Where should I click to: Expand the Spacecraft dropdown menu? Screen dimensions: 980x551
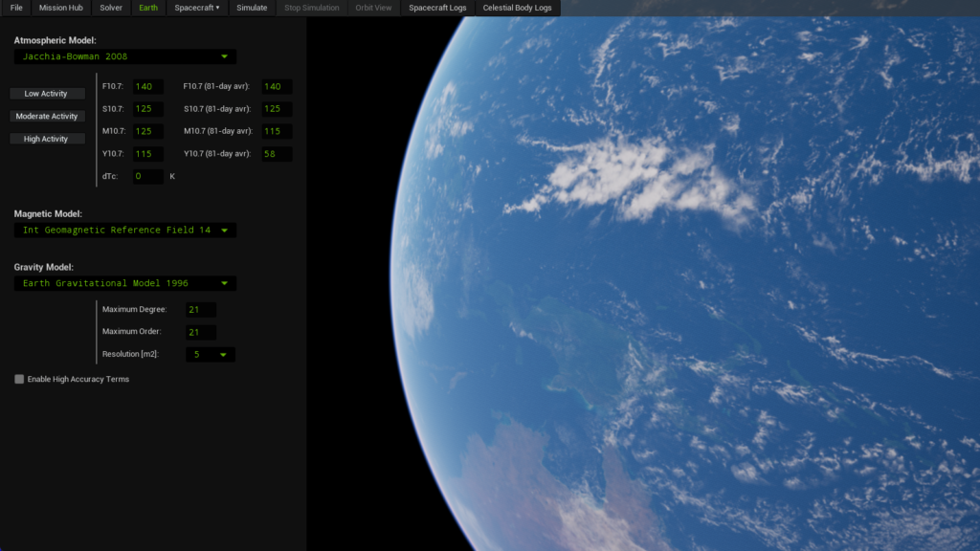[196, 8]
